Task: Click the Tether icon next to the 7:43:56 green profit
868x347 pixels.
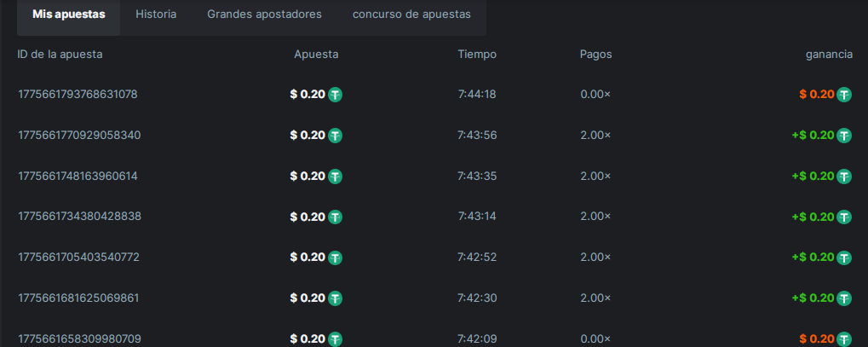Action: click(844, 135)
